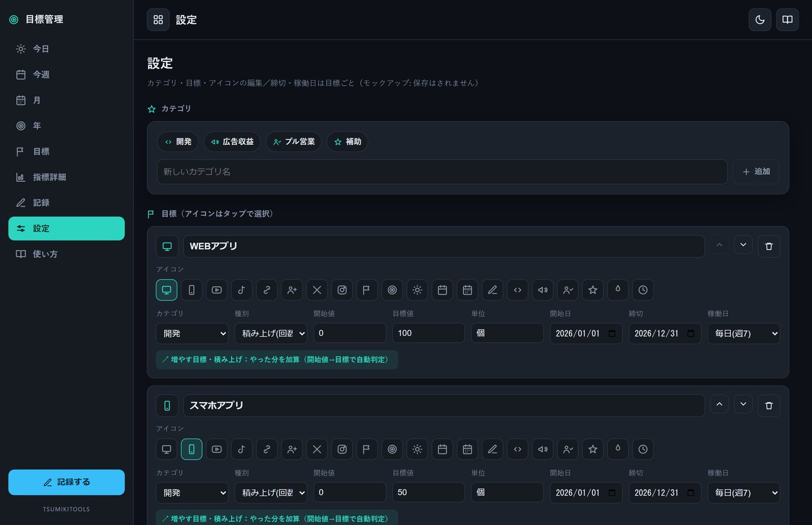Go to 今日 in sidebar
Image resolution: width=812 pixels, height=525 pixels.
66,49
